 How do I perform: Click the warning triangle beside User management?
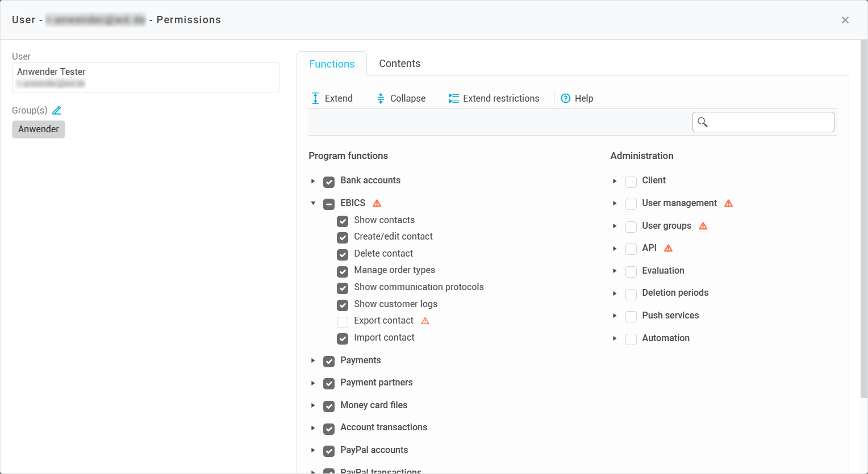click(x=728, y=203)
